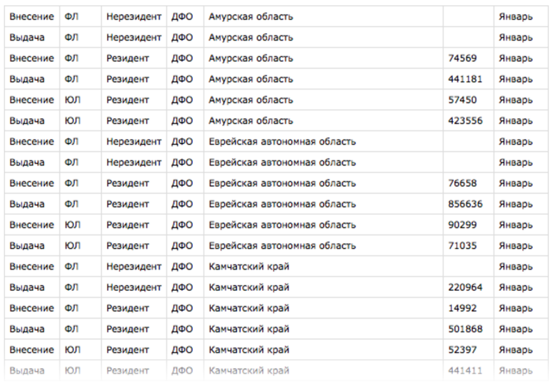Select Нерезидент in the 220964 row

[134, 287]
